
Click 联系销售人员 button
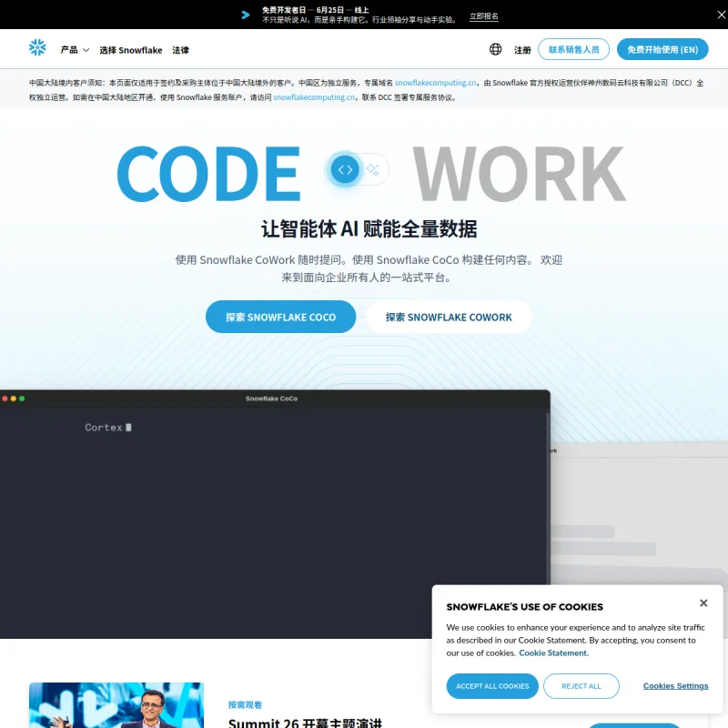[x=573, y=49]
